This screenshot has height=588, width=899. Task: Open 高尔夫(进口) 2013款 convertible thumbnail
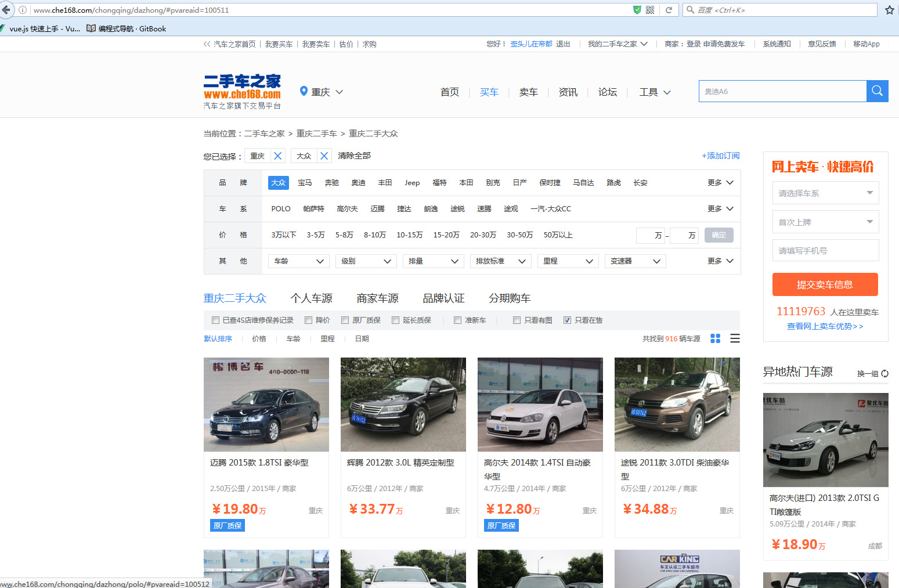pyautogui.click(x=826, y=440)
